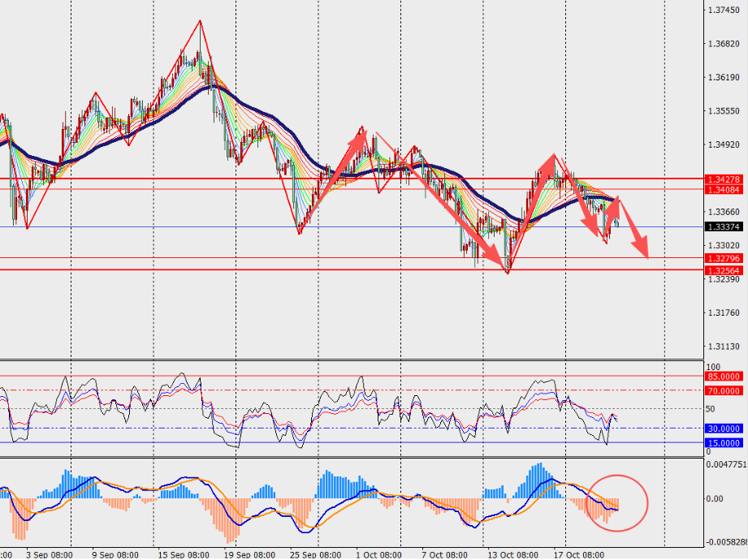The width and height of the screenshot is (748, 560).
Task: Click the blue 30.0000 oscillator level label
Action: tap(723, 428)
